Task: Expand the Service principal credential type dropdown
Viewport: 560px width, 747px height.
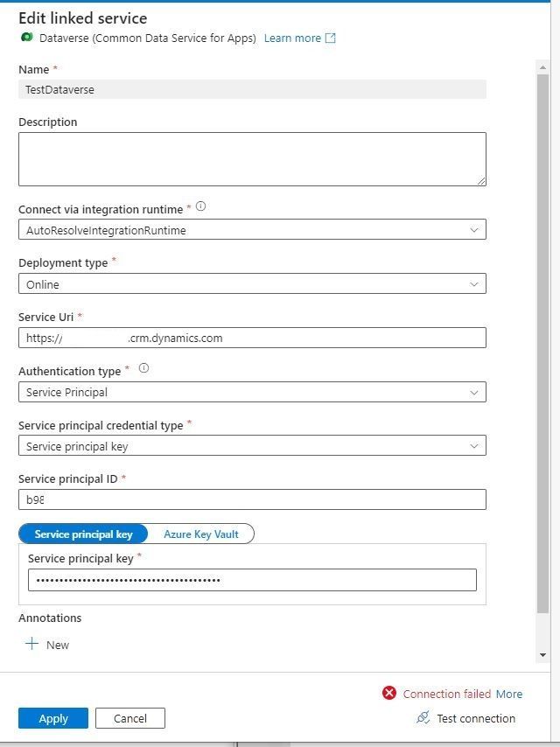Action: pos(473,445)
